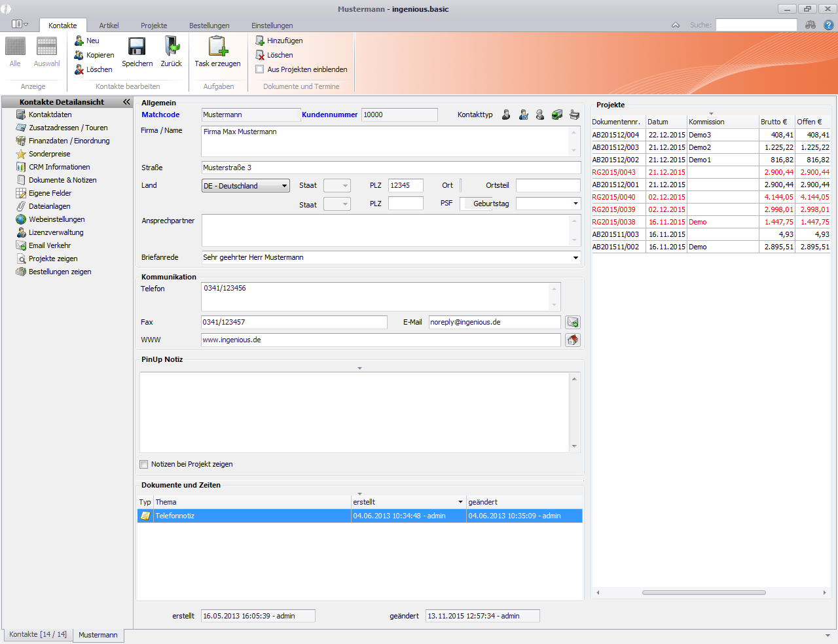Open the Geburtstag date dropdown
Viewport: 838px width, 644px height.
pos(575,204)
